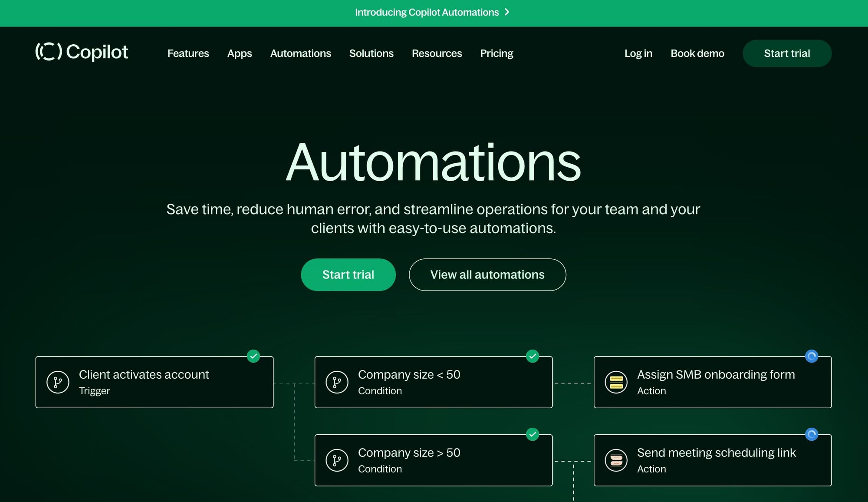Click the green checkmark on the trigger node
The height and width of the screenshot is (502, 868).
pyautogui.click(x=253, y=356)
